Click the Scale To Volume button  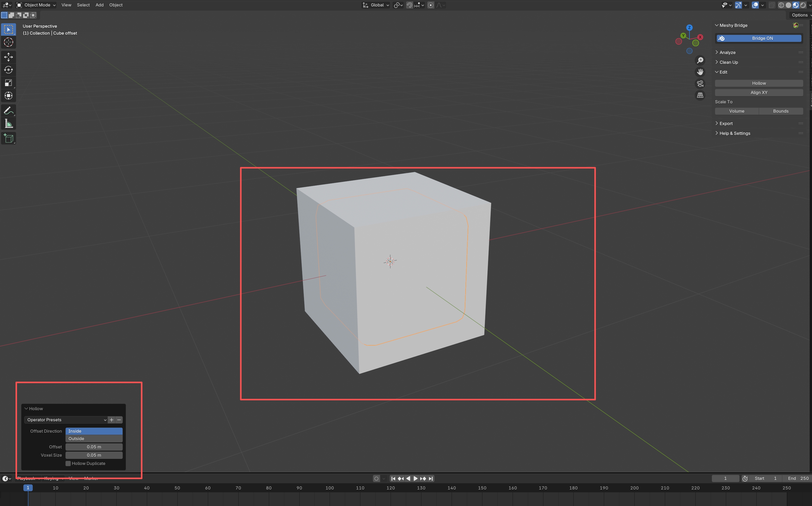[x=737, y=111]
